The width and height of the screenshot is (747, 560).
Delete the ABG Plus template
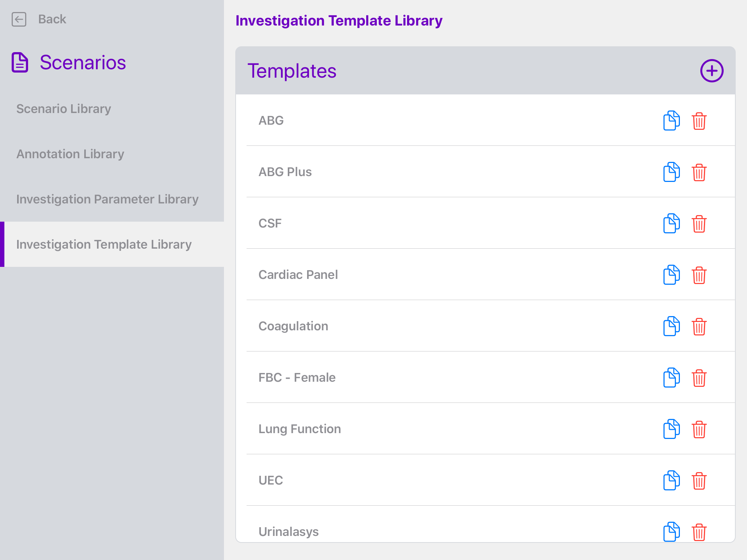pos(699,172)
